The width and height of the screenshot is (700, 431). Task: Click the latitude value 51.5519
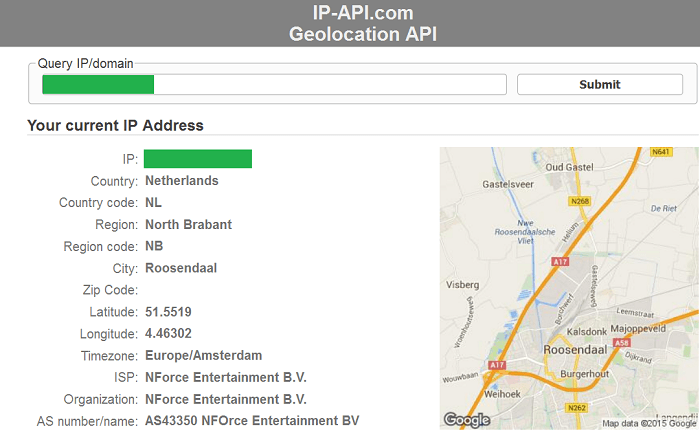168,312
